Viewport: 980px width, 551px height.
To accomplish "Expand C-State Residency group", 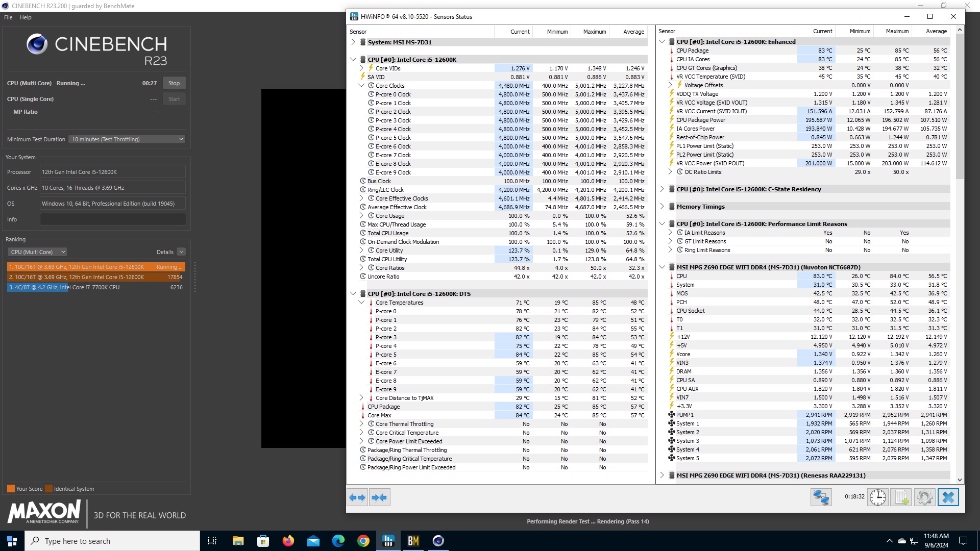I will [662, 189].
